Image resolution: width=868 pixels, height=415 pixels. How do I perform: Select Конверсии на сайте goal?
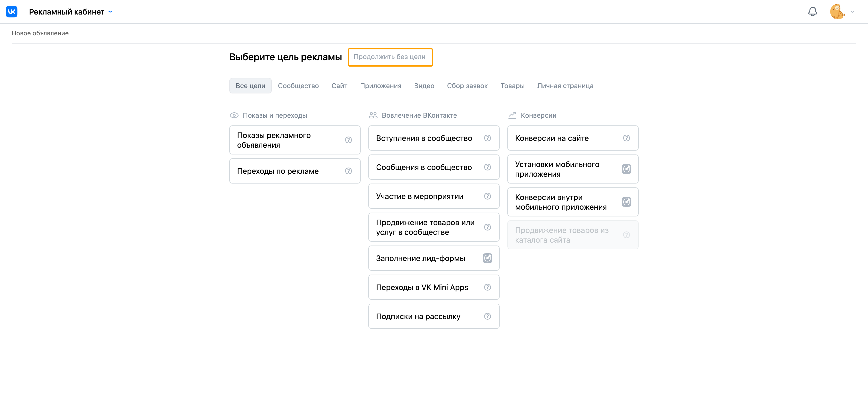(573, 138)
